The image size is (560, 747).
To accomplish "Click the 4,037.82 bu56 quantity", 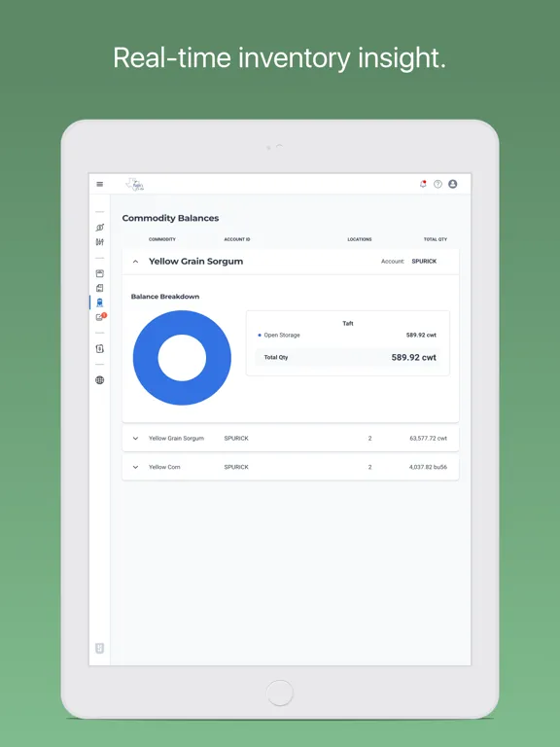I will pos(428,467).
